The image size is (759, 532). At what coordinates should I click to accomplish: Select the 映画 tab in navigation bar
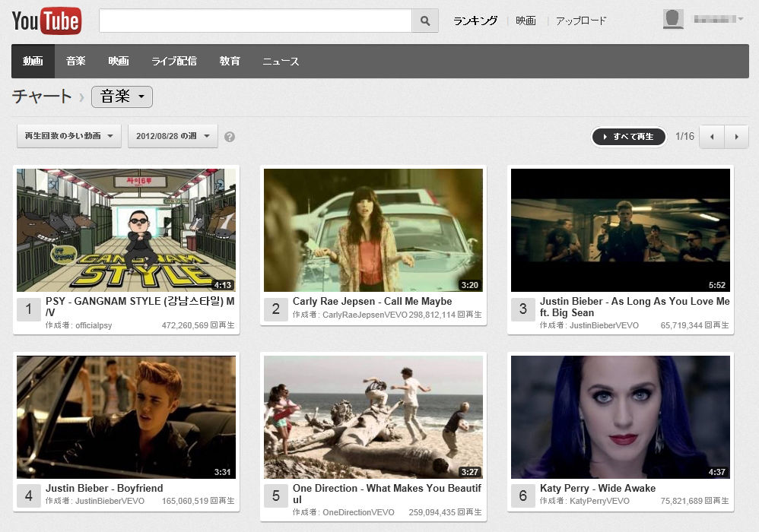click(x=119, y=61)
